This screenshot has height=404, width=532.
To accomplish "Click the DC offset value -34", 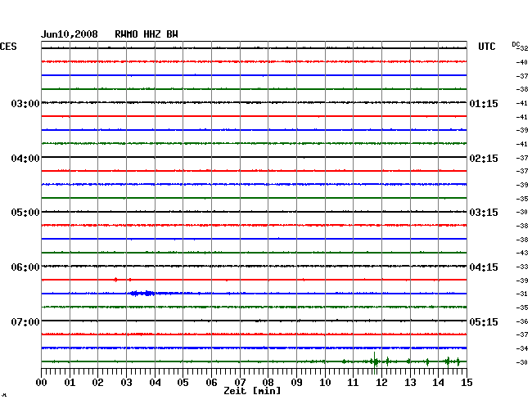I will click(x=522, y=348).
